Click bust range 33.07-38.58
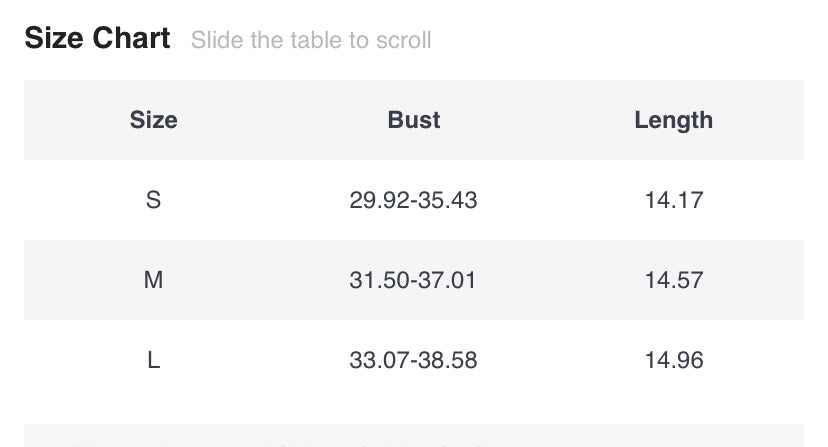The width and height of the screenshot is (828, 447). pyautogui.click(x=413, y=360)
